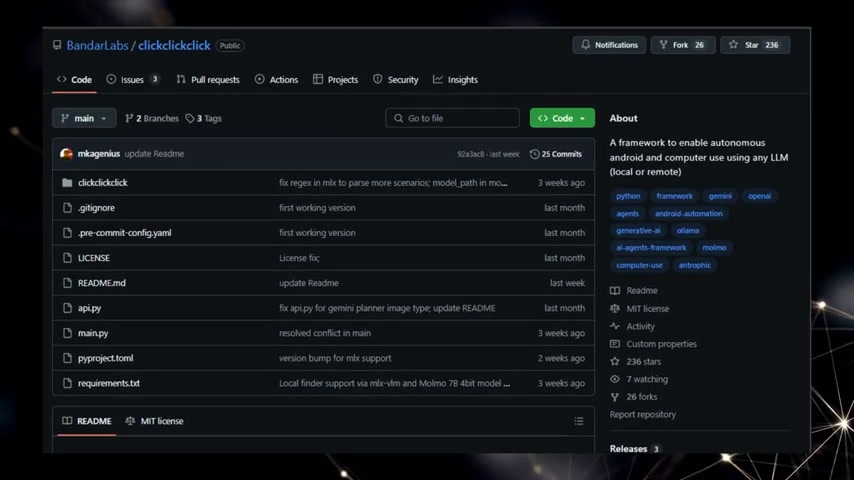Open the pyproject.toml file
The height and width of the screenshot is (480, 854).
[105, 358]
